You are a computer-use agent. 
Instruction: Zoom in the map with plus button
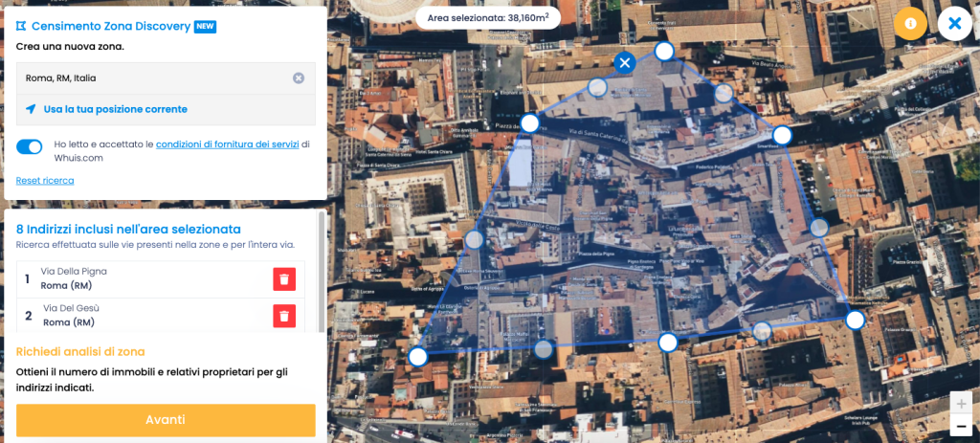point(961,403)
